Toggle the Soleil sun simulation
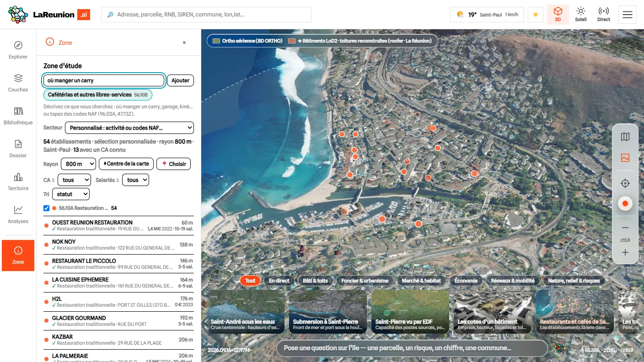 [580, 15]
